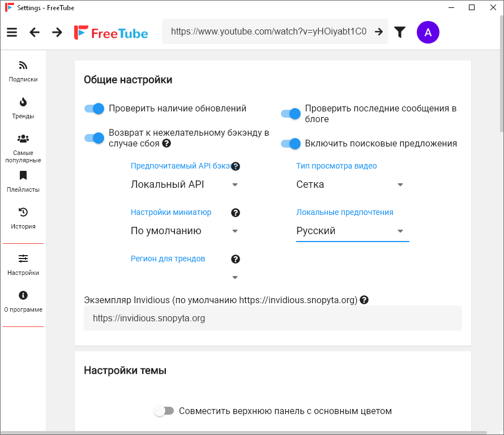Open 'Тип просмотра видео' dropdown

click(x=350, y=184)
